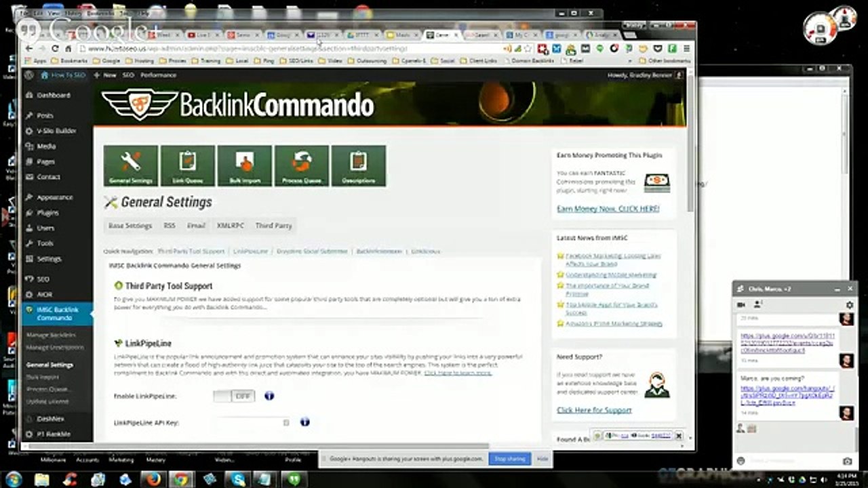Open Skype from taskbar
Screen dimensions: 868x488
click(x=239, y=479)
